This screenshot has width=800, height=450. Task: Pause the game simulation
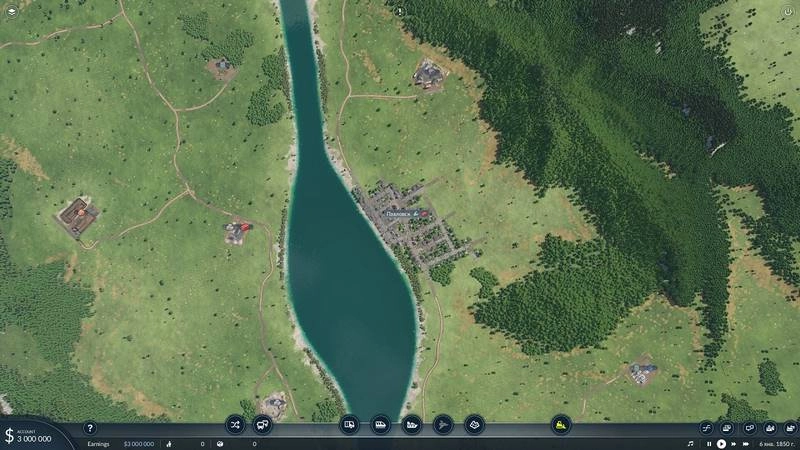709,443
